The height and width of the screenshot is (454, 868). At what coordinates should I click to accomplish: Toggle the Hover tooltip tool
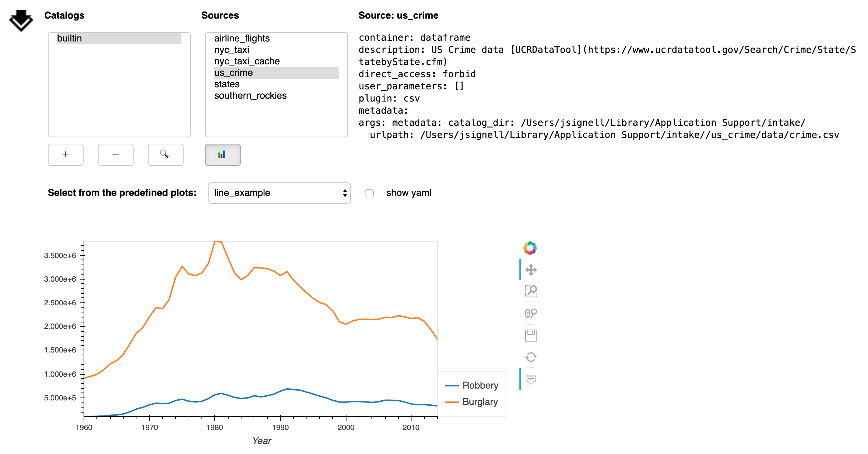[x=531, y=379]
